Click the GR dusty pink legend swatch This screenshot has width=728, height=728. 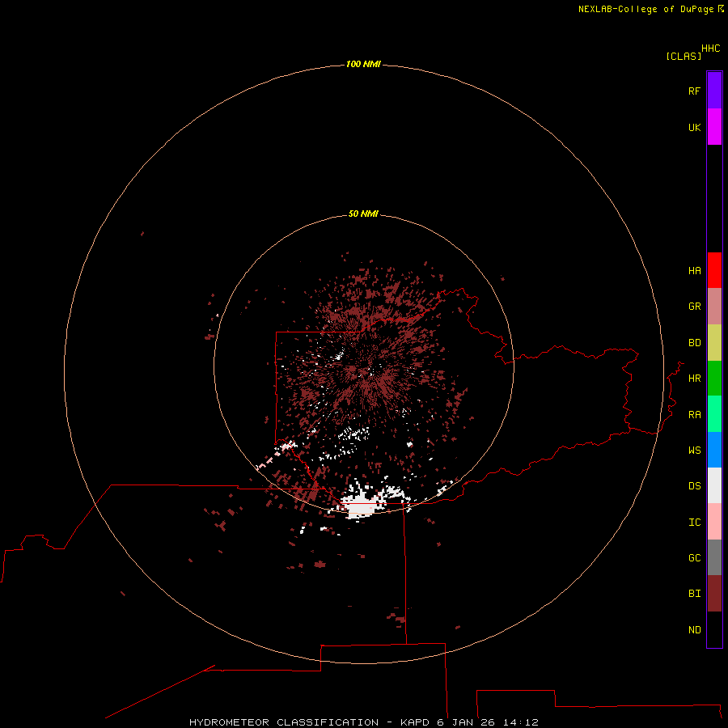coord(714,307)
